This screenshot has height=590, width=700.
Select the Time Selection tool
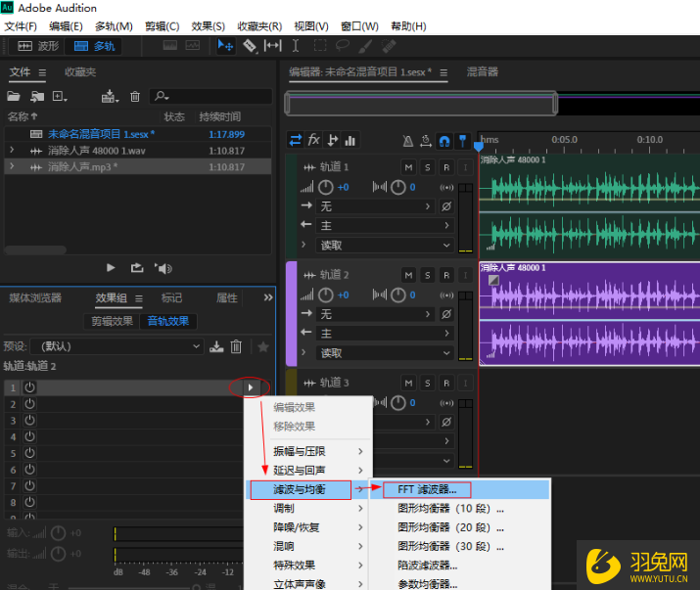[296, 46]
